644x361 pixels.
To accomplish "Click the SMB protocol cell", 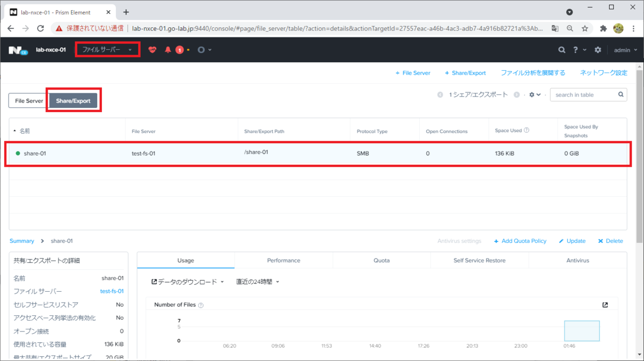I will pos(363,153).
